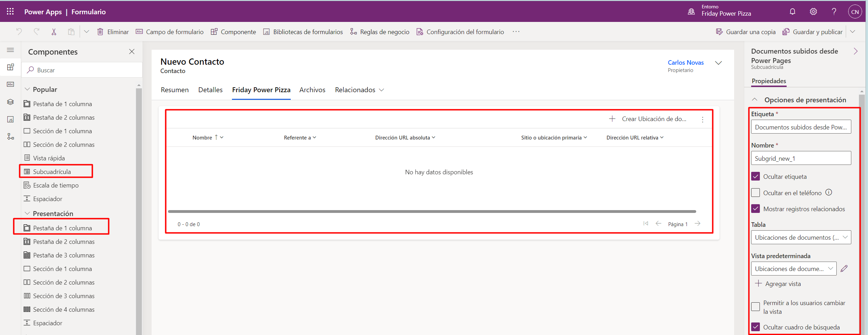Go to next page arrow in subgrid
The height and width of the screenshot is (335, 868).
click(698, 224)
